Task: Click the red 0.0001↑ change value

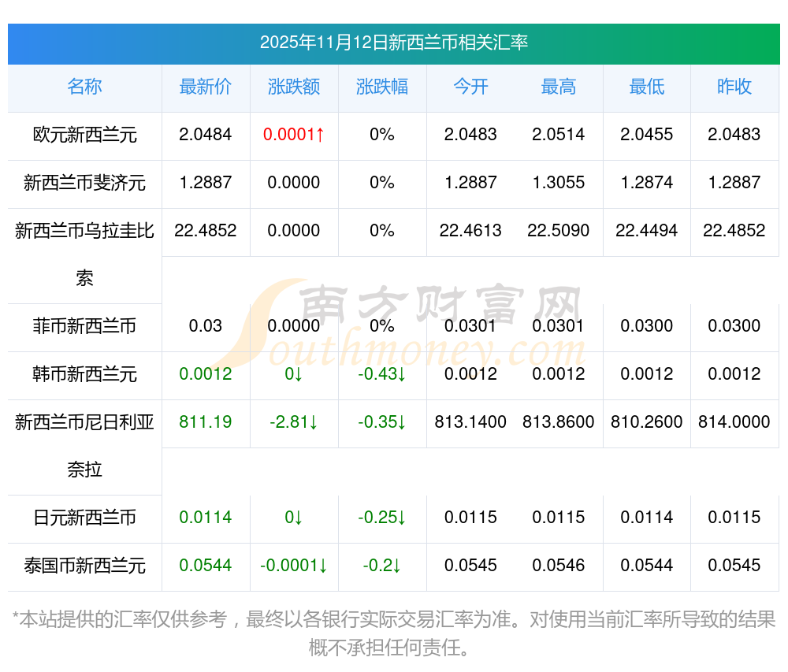Action: tap(294, 135)
